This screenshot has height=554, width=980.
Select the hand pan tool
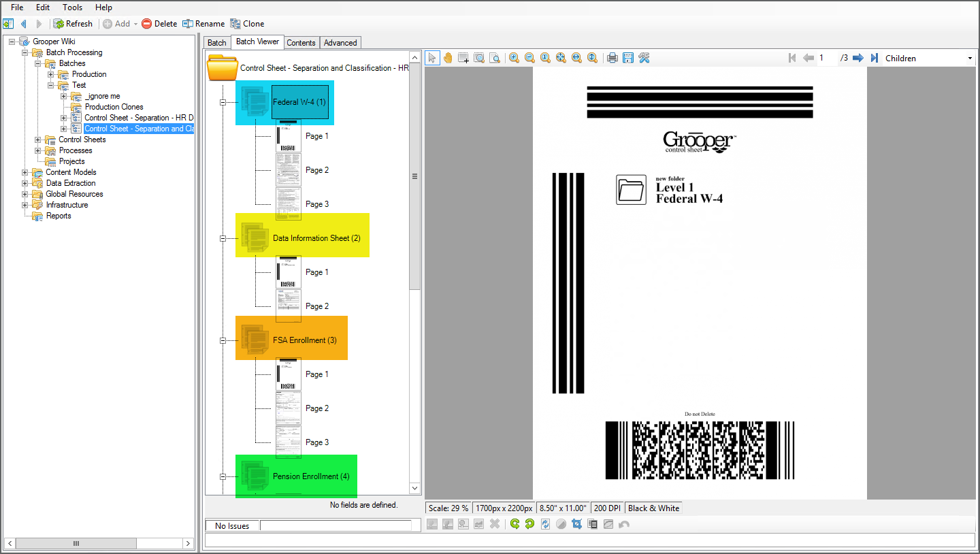click(448, 58)
